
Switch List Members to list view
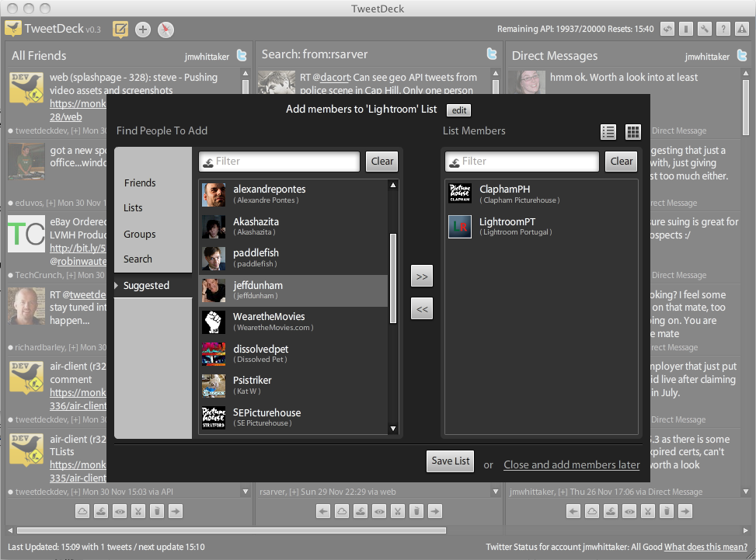[x=608, y=131]
